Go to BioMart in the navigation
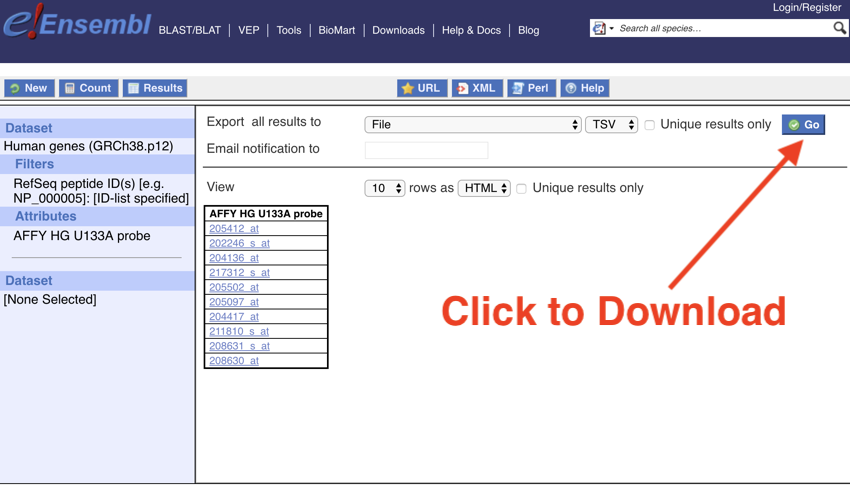Screen dimensions: 850x490 (x=336, y=30)
